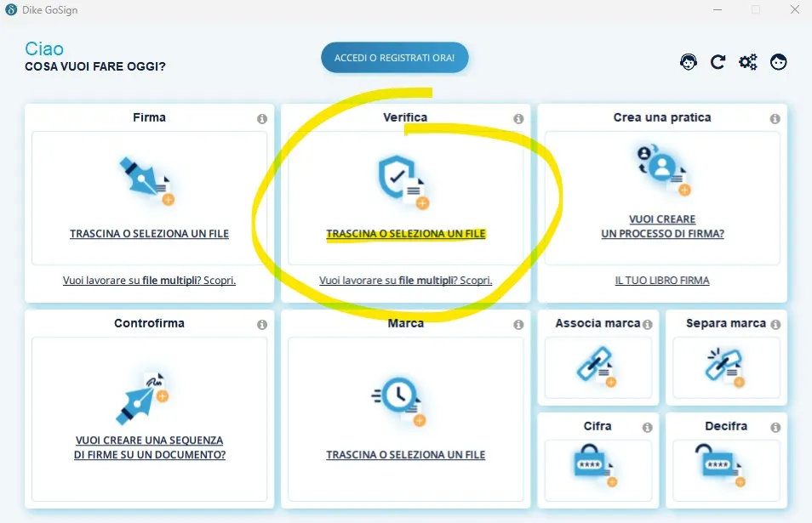Click 'Trascina o seleziona un file' under Marca

405,455
